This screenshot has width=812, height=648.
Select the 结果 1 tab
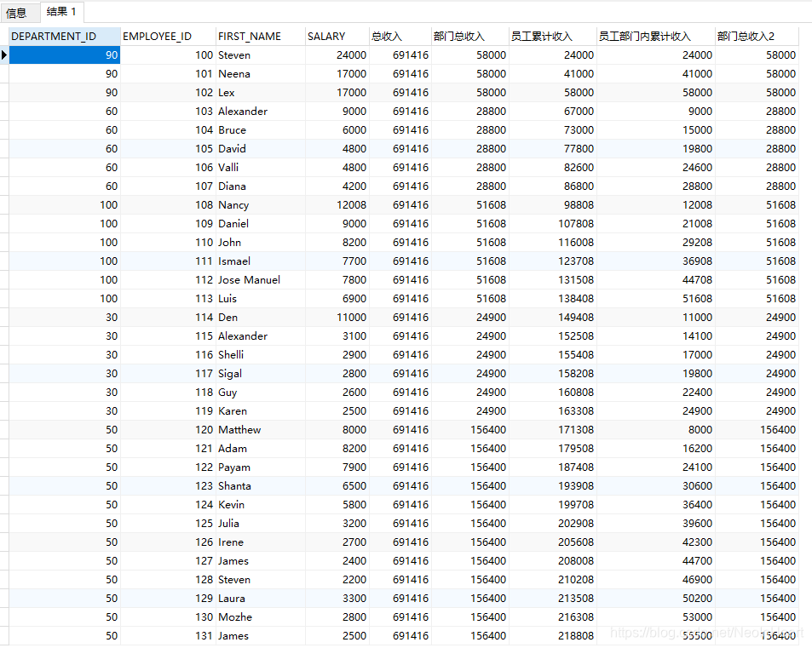point(61,11)
